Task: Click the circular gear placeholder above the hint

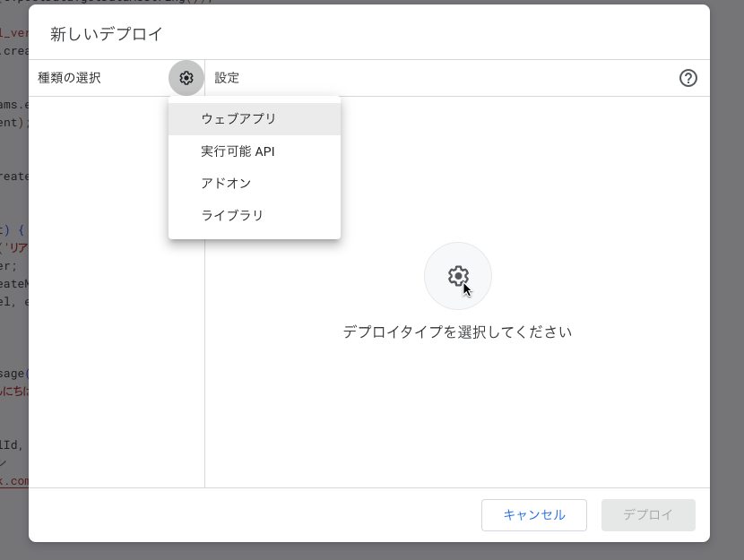Action: pos(457,275)
